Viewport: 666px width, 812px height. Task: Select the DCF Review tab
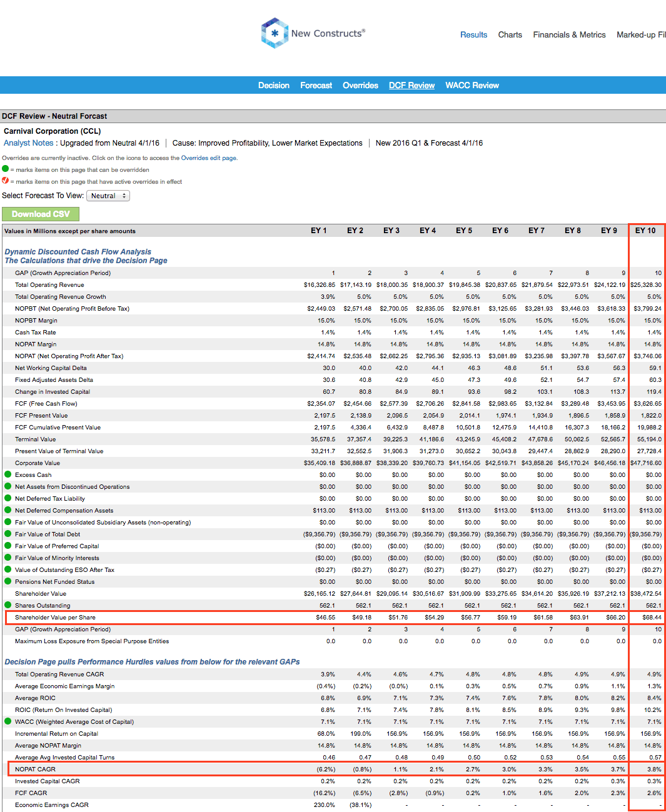pyautogui.click(x=411, y=86)
